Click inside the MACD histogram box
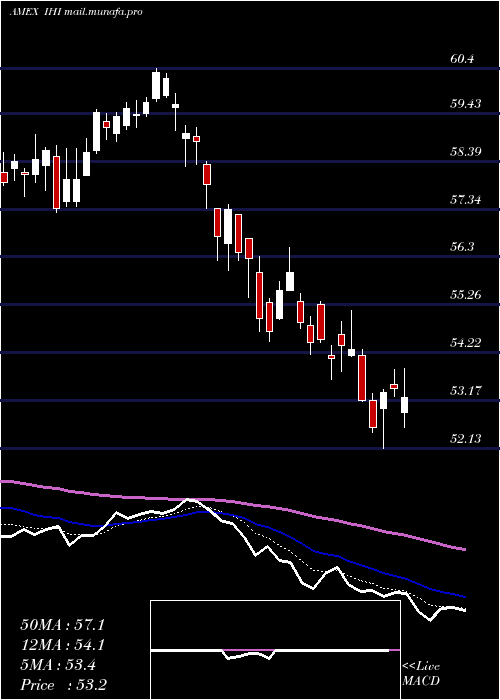Screen dimensions: 500x700 point(275,650)
